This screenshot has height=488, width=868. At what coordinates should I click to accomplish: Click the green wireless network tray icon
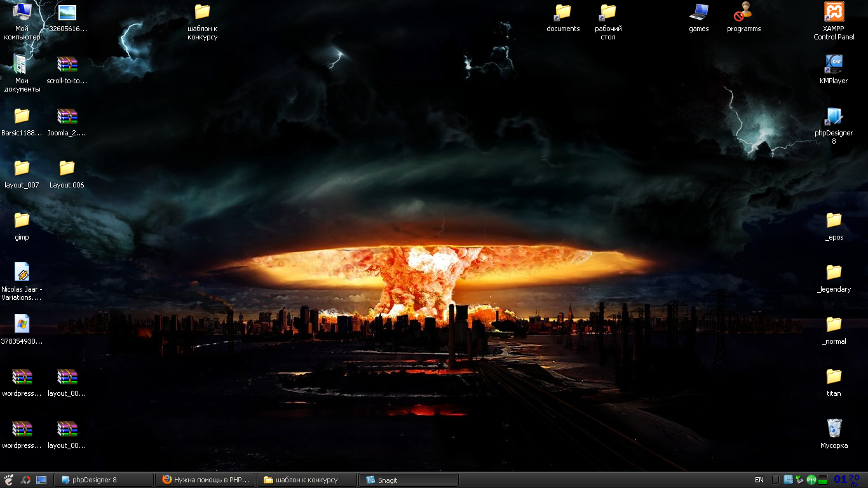(x=811, y=480)
